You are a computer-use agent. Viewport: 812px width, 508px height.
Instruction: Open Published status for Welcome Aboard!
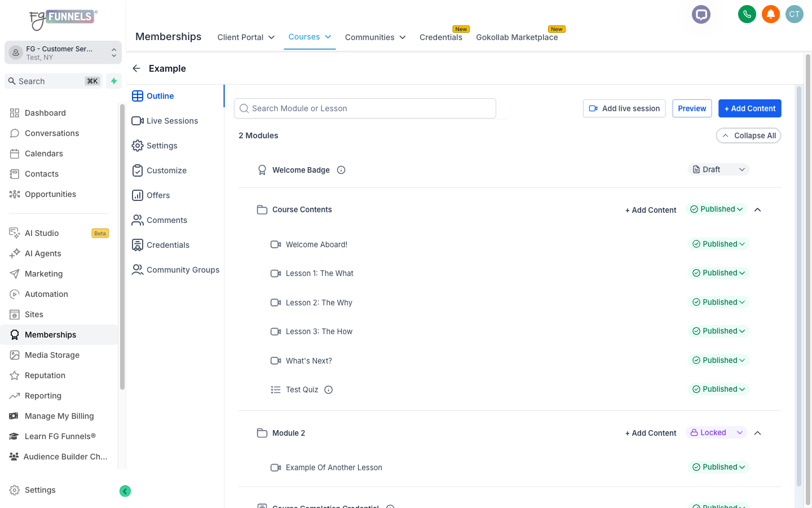click(719, 244)
